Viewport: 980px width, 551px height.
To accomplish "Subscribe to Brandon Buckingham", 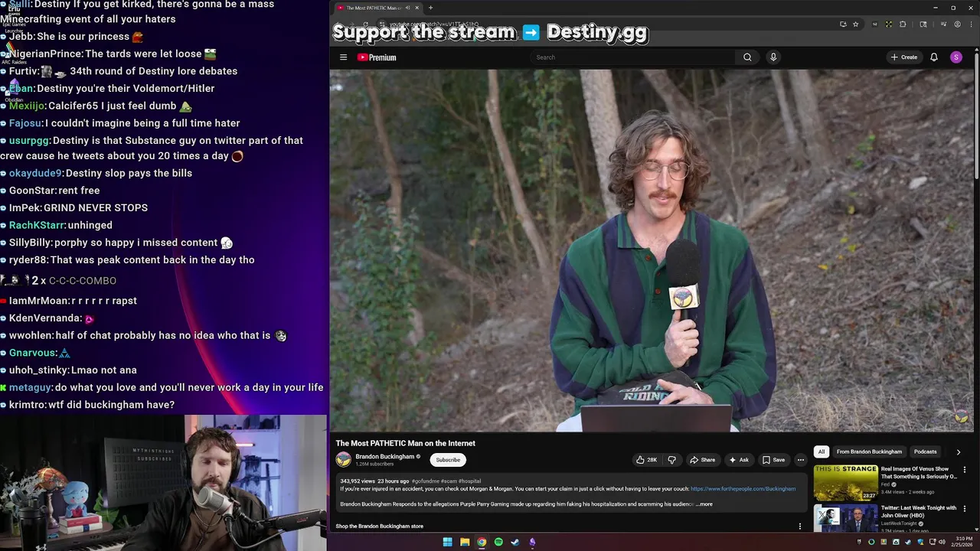I will tap(448, 460).
